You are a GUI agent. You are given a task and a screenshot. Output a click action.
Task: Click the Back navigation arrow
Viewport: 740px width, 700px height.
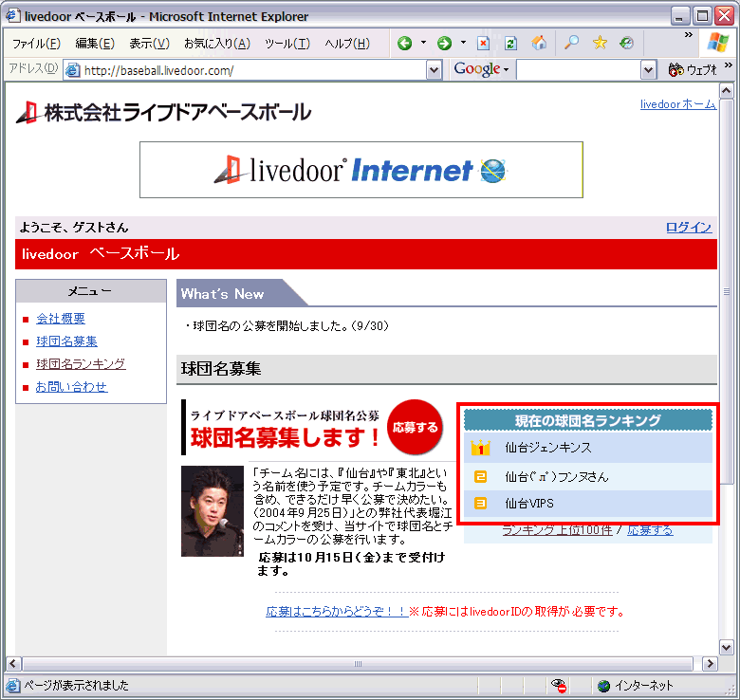(x=405, y=44)
